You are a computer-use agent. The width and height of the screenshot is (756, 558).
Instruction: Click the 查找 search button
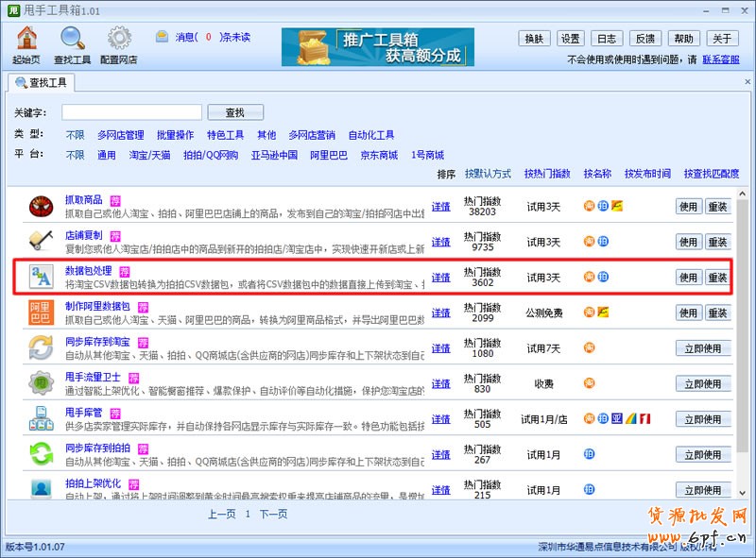(x=235, y=110)
